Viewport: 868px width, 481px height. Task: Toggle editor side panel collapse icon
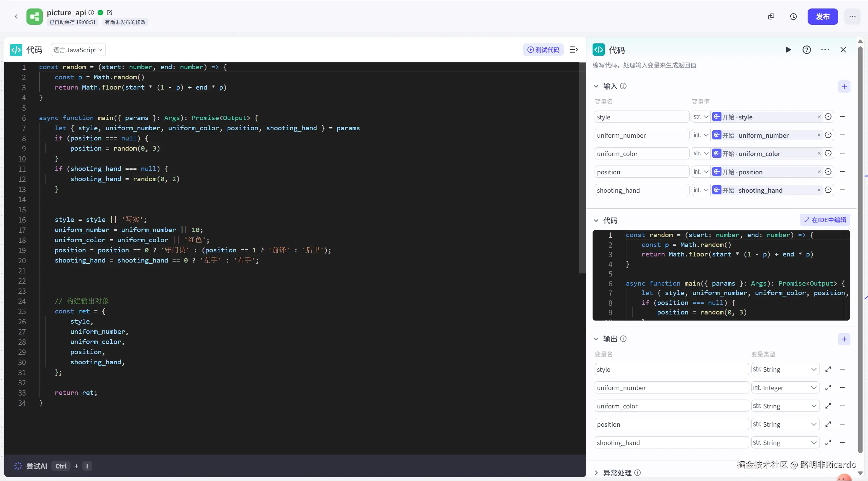click(574, 50)
